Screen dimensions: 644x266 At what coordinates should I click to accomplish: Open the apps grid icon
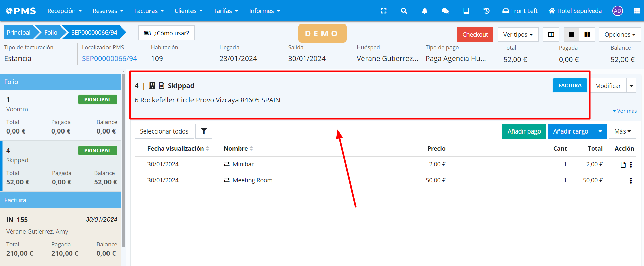[x=637, y=11]
